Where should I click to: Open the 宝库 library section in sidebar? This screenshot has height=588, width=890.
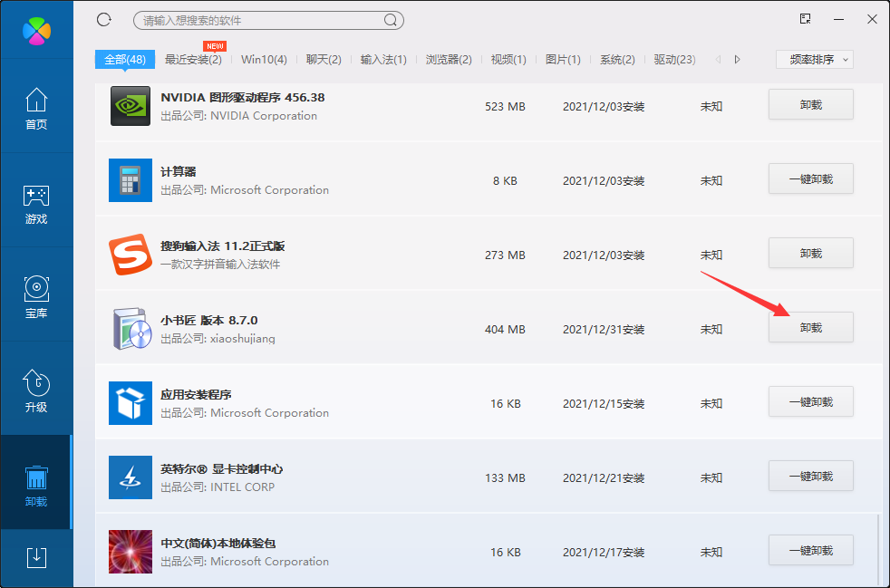[36, 297]
